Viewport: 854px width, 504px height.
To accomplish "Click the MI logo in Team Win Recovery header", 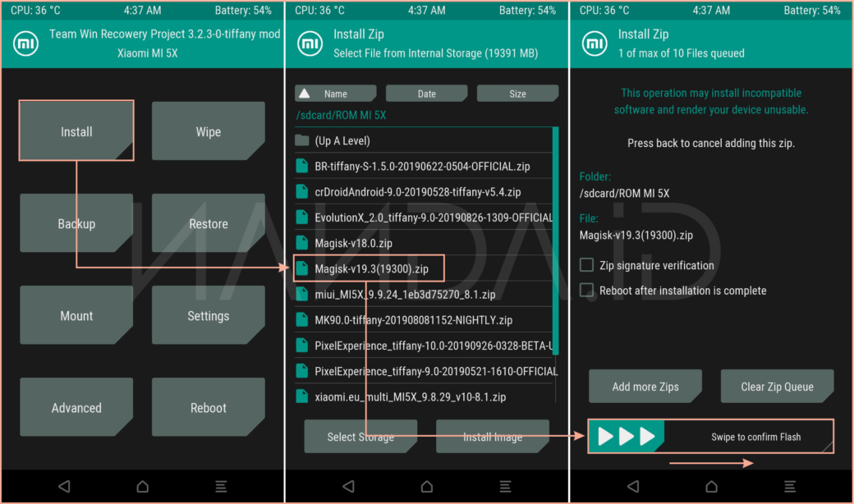I will pyautogui.click(x=25, y=44).
